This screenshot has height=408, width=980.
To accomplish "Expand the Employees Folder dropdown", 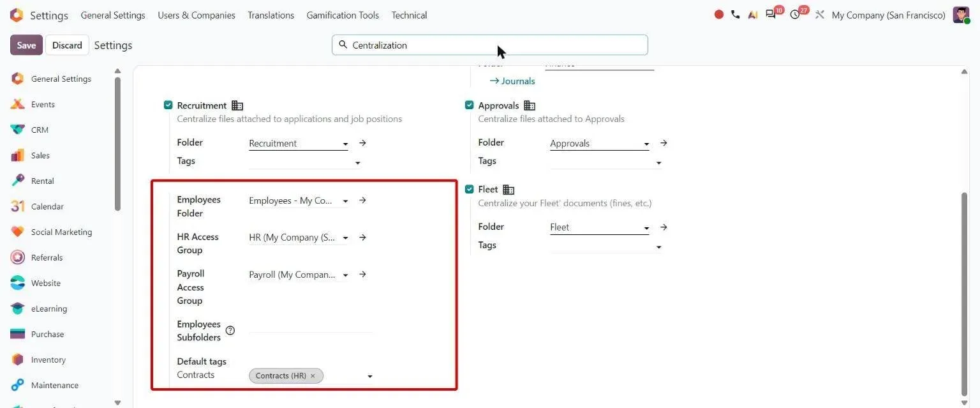I will coord(345,202).
